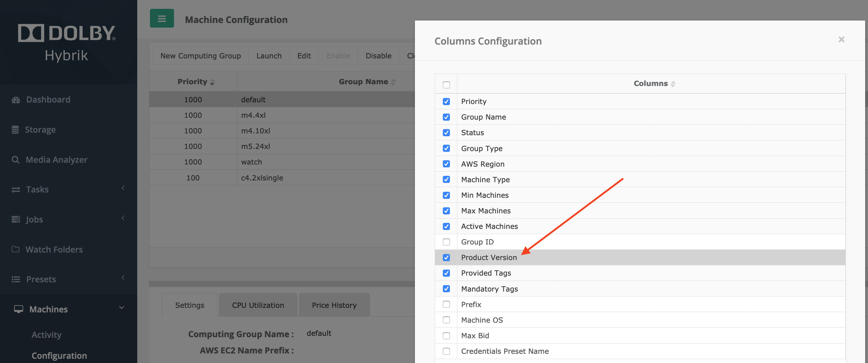Open Configuration under Machines
Viewport: 868px width, 363px height.
59,356
